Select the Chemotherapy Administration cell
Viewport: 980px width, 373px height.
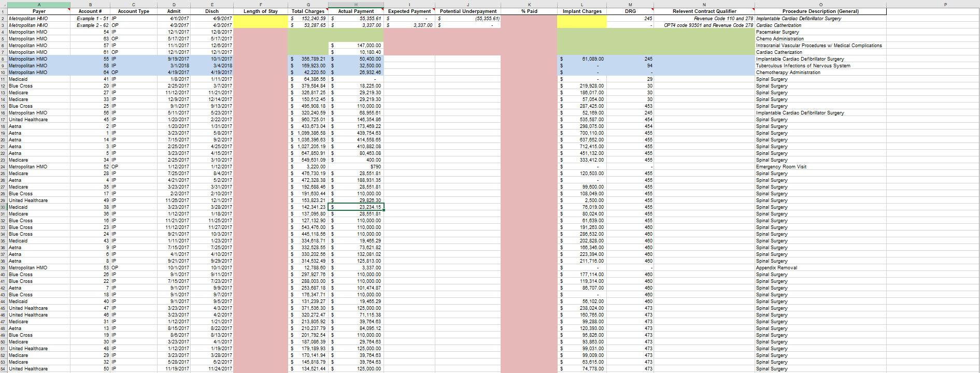point(820,73)
